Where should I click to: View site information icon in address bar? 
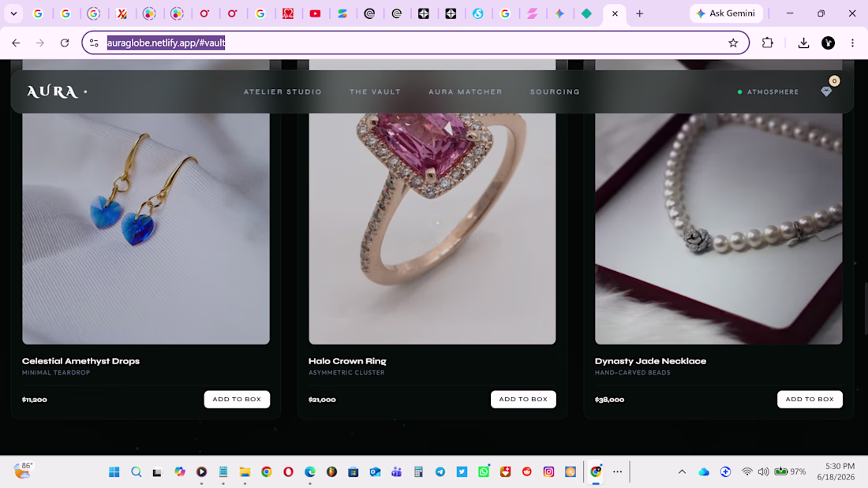pyautogui.click(x=94, y=43)
